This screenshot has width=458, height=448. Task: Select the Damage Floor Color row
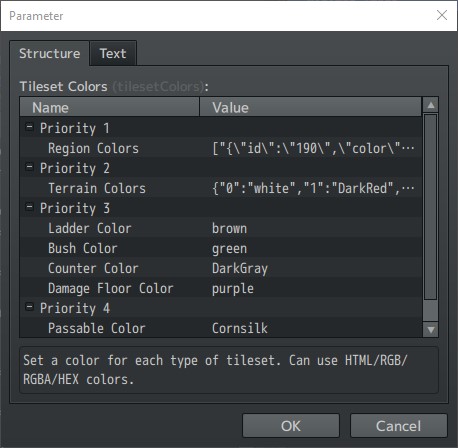pos(221,287)
